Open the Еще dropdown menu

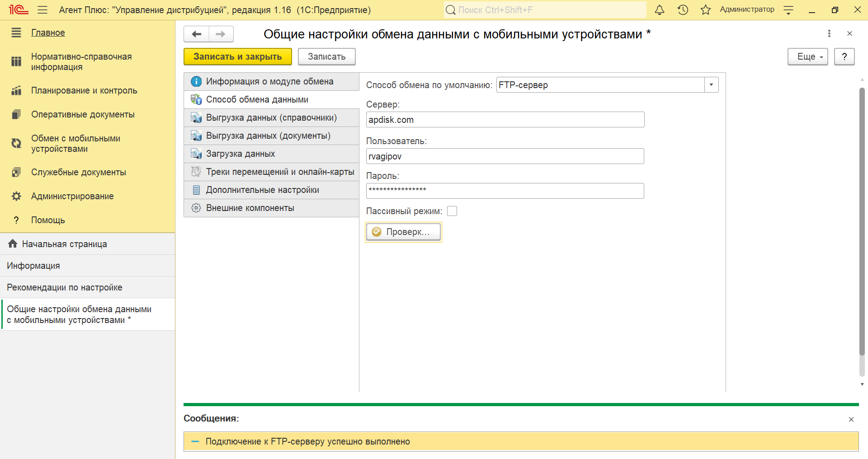[807, 57]
